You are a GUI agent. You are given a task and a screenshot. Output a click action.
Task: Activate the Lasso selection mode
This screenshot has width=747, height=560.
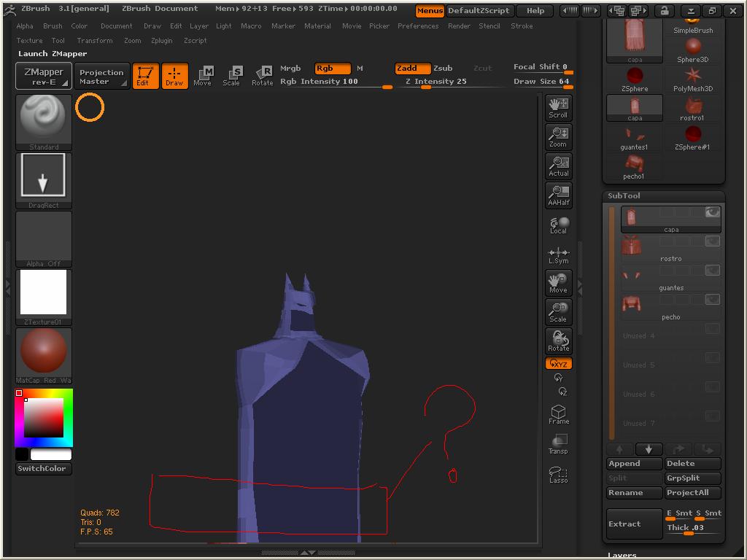558,474
